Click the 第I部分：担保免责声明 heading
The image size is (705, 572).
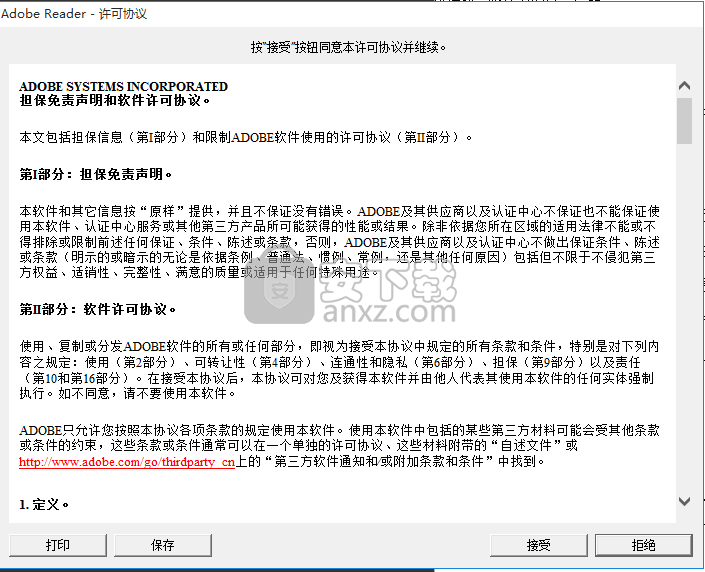click(96, 174)
